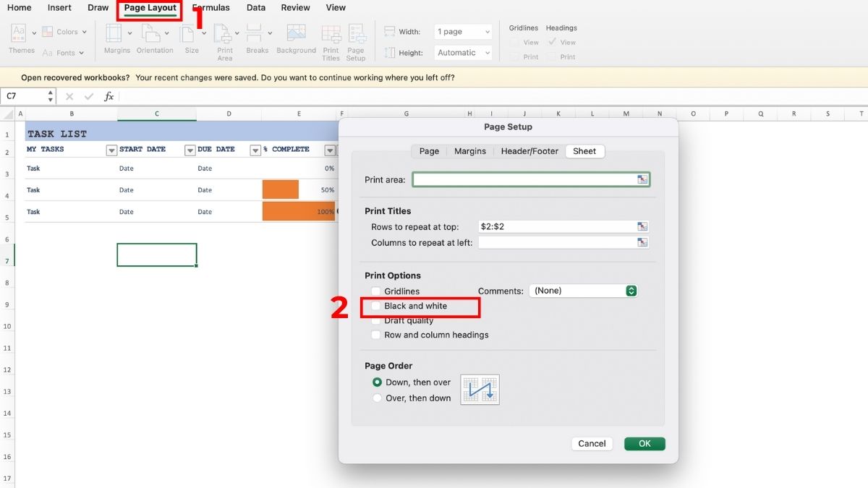Click column C header
The width and height of the screenshot is (868, 488).
157,114
